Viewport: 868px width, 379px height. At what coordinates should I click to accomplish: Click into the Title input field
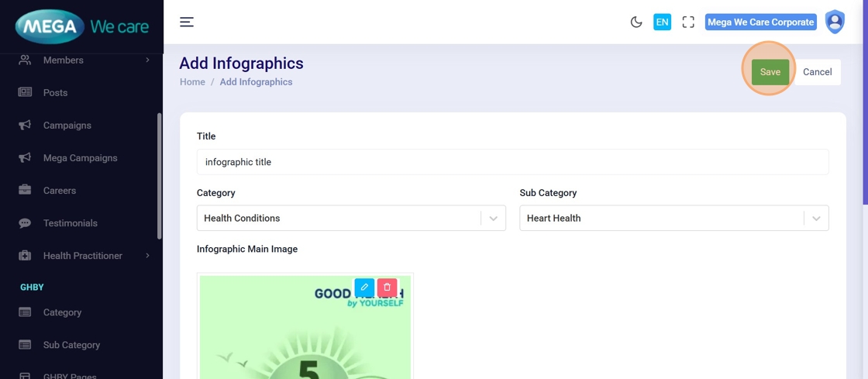coord(512,162)
